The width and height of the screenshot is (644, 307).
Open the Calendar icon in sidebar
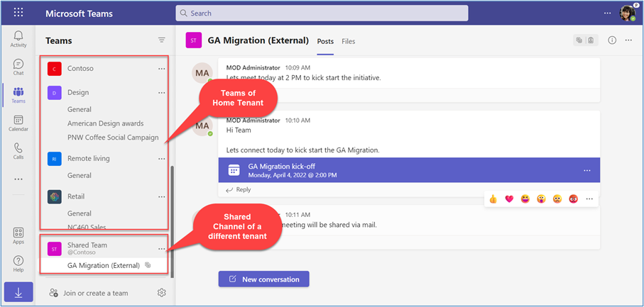tap(18, 123)
